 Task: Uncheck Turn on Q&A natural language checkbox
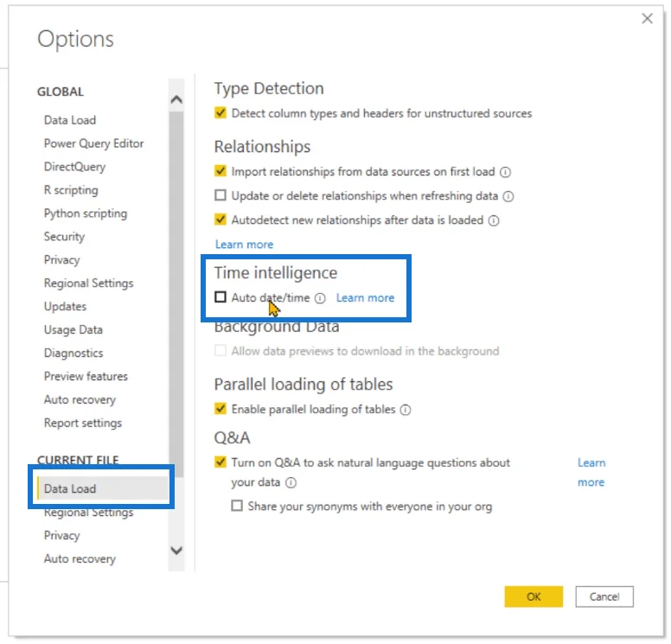220,462
